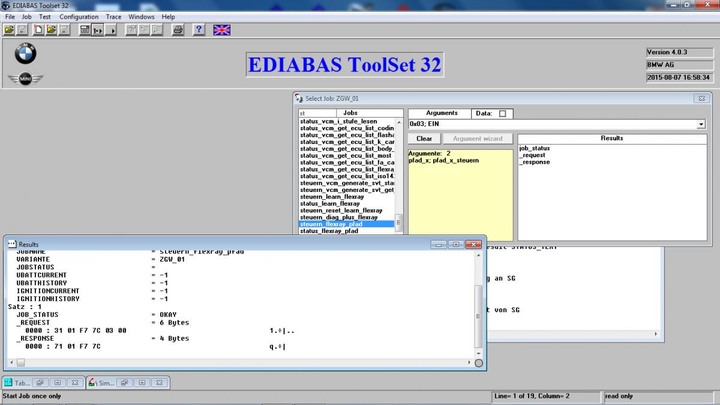Open the arguments 0x03; EIN dropdown arrow
Viewport: 720px width, 405px height.
(701, 124)
